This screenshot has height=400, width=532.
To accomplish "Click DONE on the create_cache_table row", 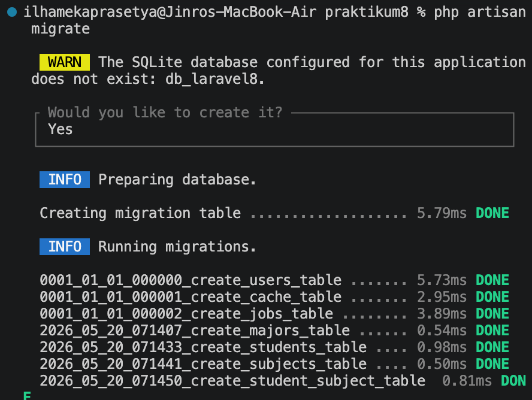I will [492, 297].
